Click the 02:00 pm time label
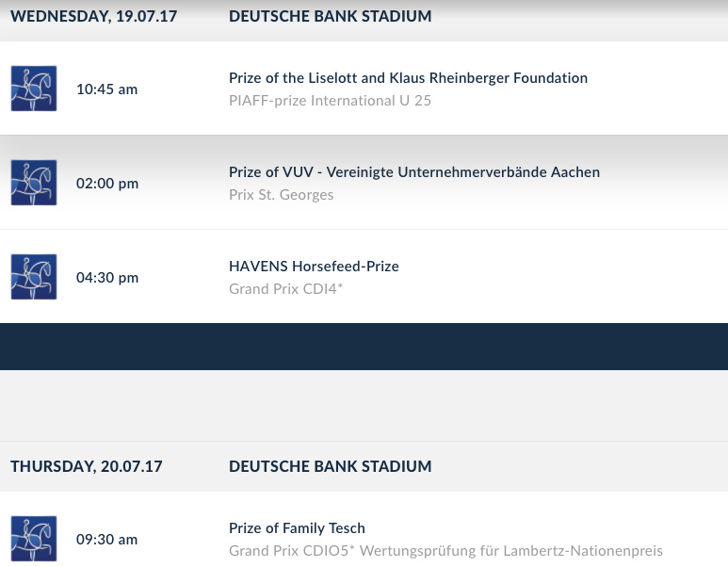 107,184
